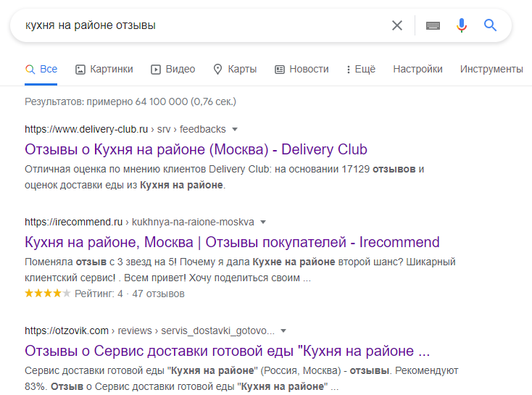This screenshot has width=532, height=395.
Task: Open the "Карты" tab
Action: point(235,70)
